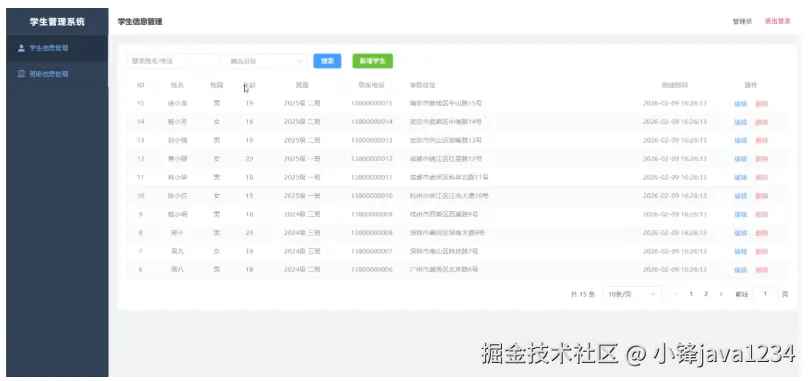This screenshot has height=381, width=809.
Task: Click phone number 13800000015
Action: pyautogui.click(x=371, y=103)
